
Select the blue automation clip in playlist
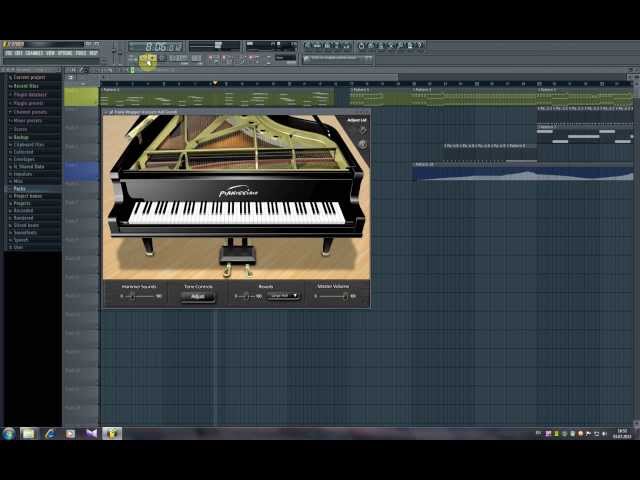coord(523,171)
